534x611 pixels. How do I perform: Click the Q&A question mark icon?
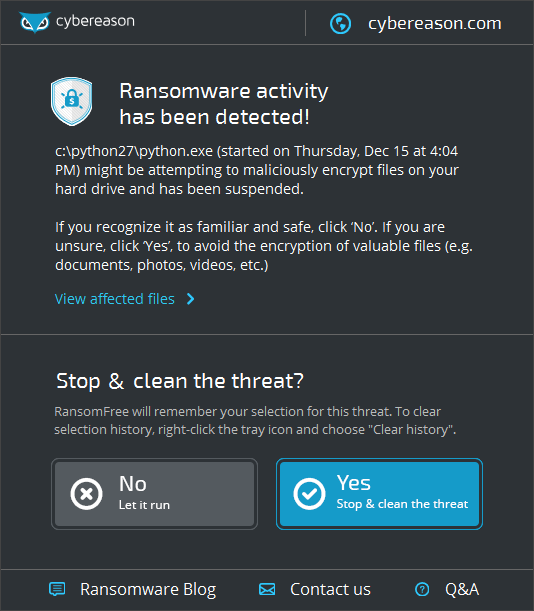click(x=422, y=589)
